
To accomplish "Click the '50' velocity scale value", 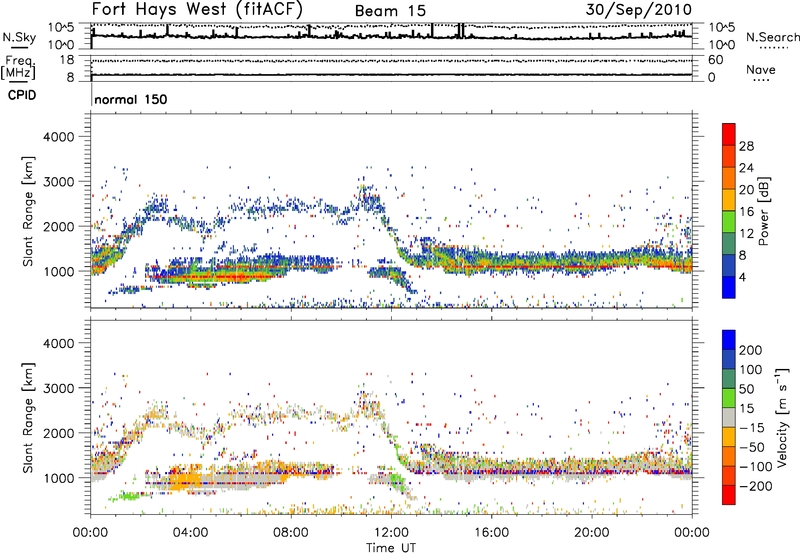I will click(x=746, y=389).
